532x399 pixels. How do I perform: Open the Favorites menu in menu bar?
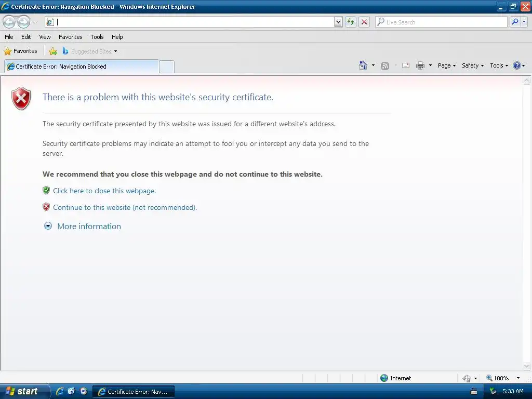tap(71, 37)
